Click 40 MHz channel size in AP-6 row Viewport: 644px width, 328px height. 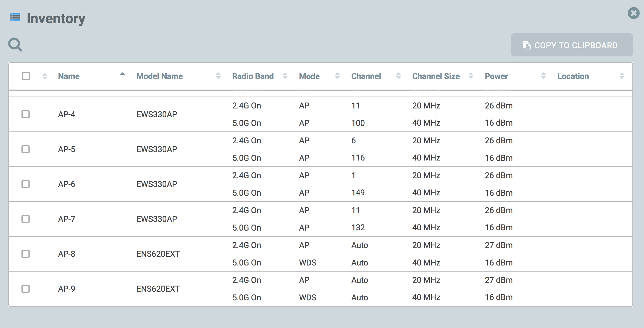tap(426, 193)
